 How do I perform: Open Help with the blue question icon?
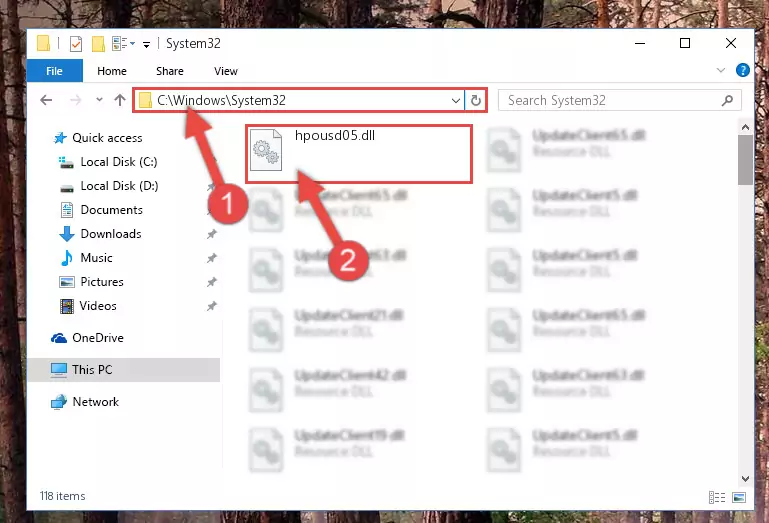click(x=743, y=70)
